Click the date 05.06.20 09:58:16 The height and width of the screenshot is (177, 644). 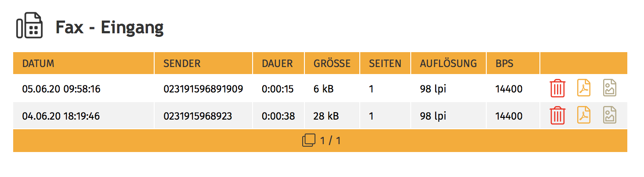62,89
